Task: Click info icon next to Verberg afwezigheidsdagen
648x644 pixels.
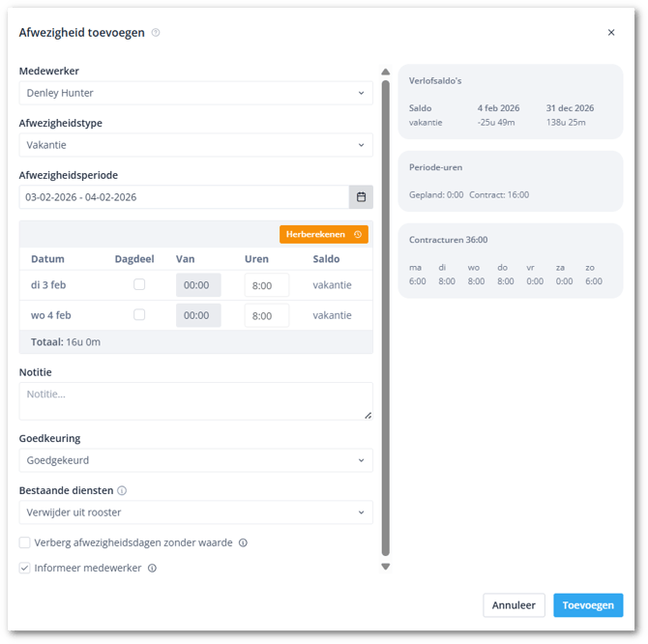Action: pos(243,542)
